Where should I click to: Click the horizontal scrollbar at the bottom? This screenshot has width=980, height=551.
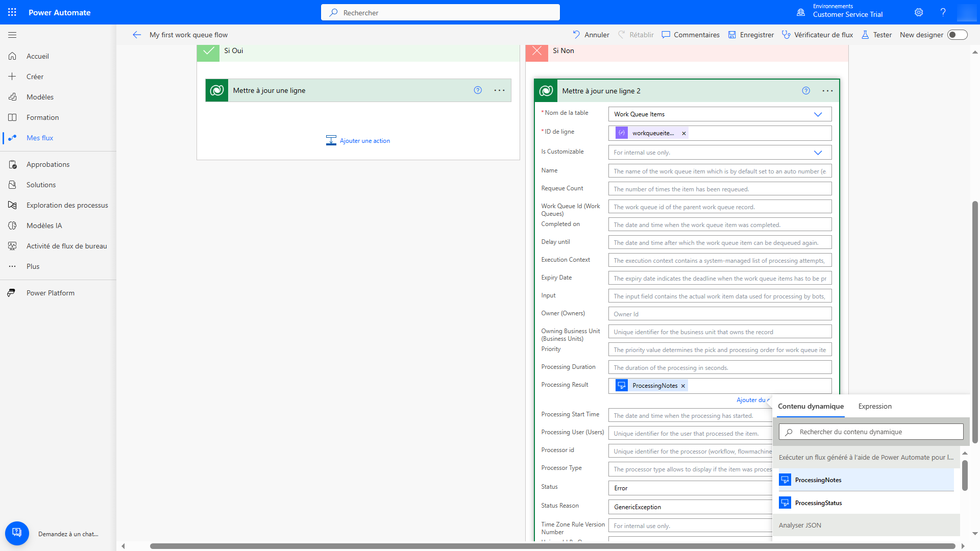point(551,546)
